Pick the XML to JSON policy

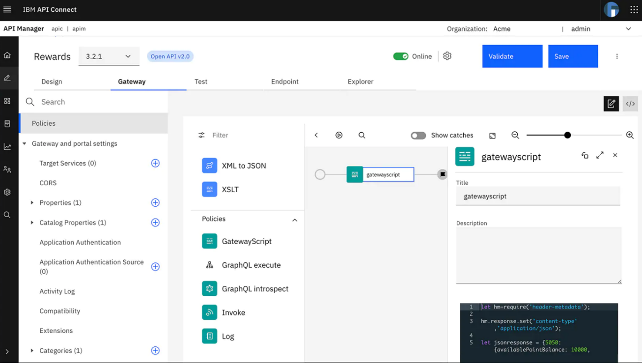(234, 166)
